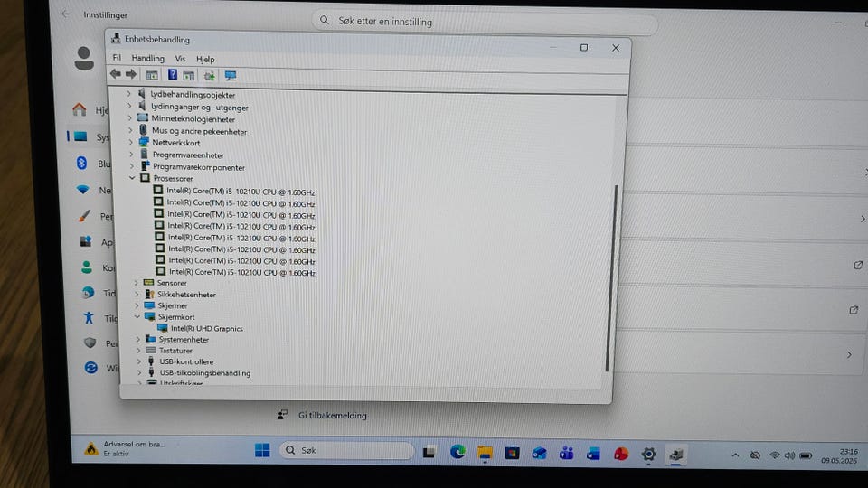This screenshot has width=868, height=488.
Task: Open Task View from the taskbar
Action: coord(429,452)
